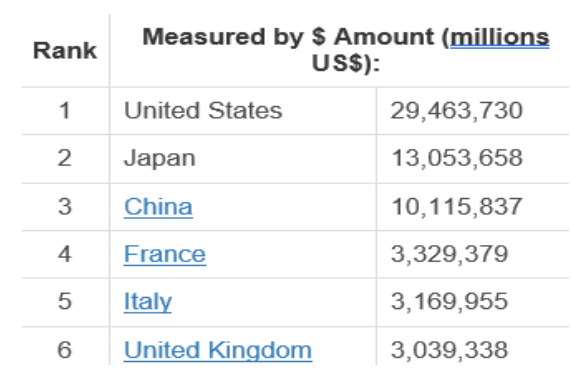Click rank number 2 cell

[65, 159]
